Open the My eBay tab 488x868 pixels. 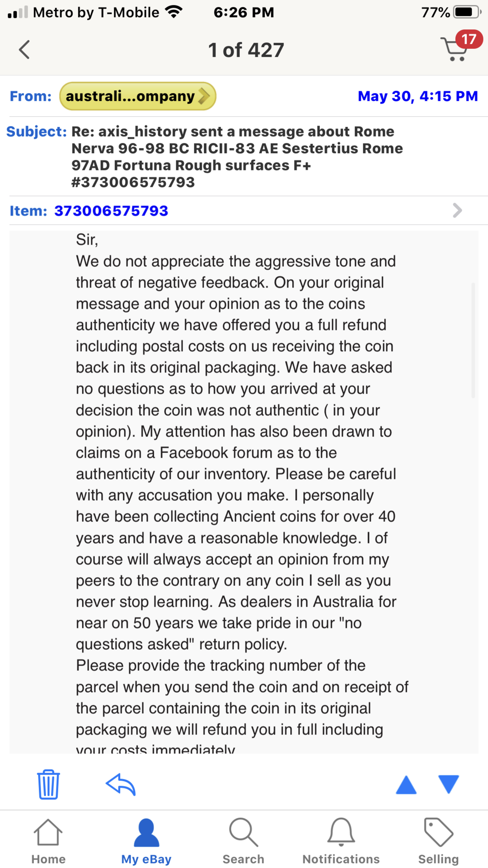tap(146, 841)
